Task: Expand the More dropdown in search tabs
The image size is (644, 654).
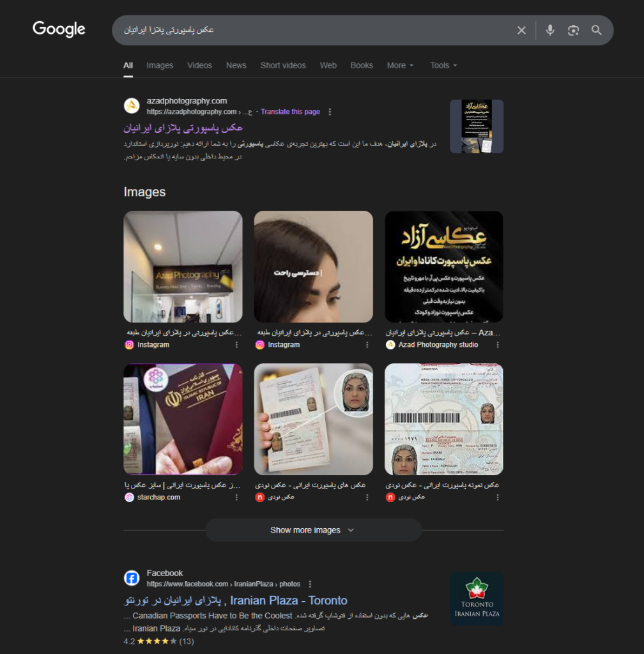Action: pos(400,65)
